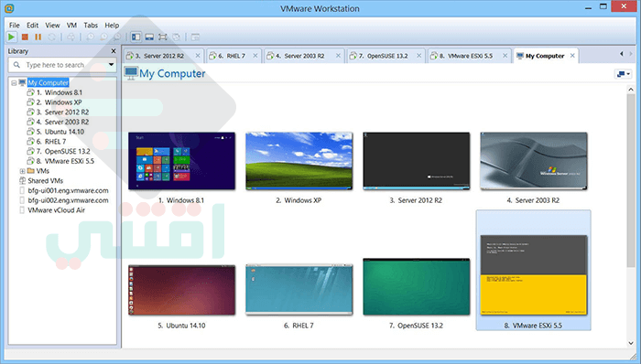Power on the virtual machine with green play icon
This screenshot has height=364, width=641.
click(11, 37)
